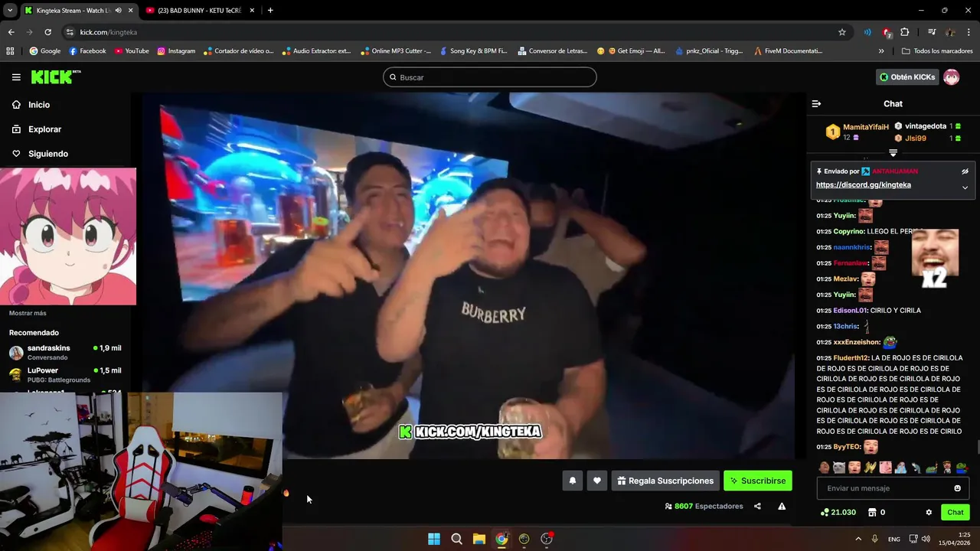Open the Extensions puzzle icon
Screen dimensions: 980x551
(x=905, y=32)
